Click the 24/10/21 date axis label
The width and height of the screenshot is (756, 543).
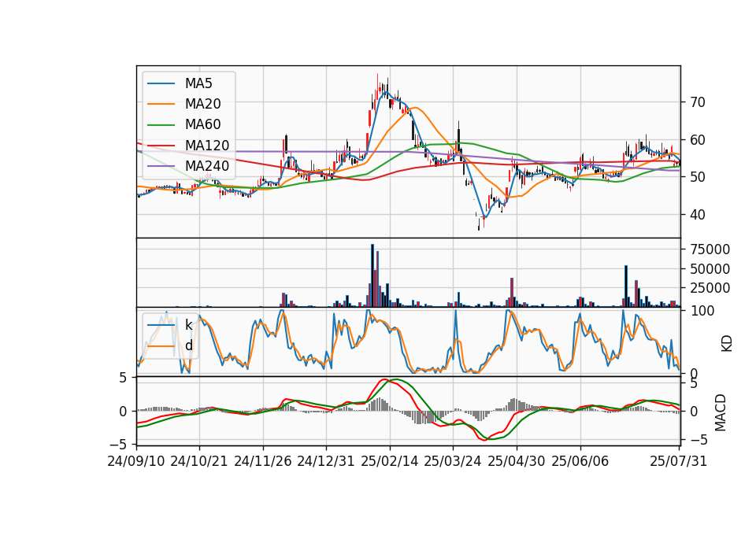click(199, 461)
